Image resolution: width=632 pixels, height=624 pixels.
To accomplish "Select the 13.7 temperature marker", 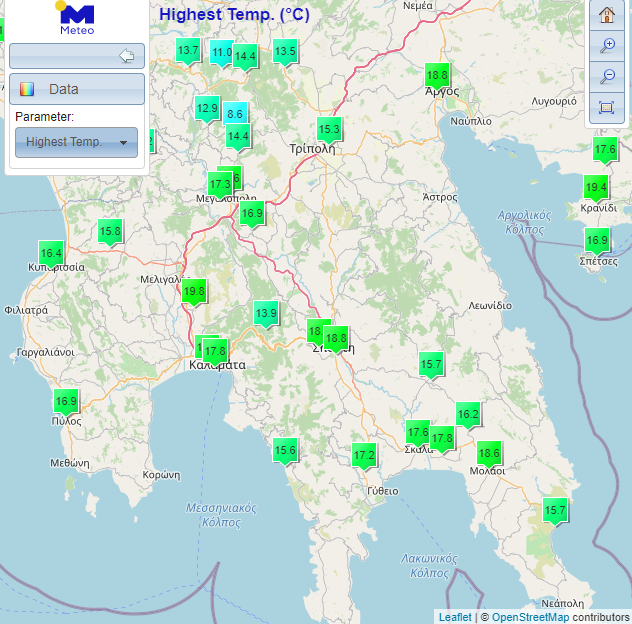I will [188, 52].
